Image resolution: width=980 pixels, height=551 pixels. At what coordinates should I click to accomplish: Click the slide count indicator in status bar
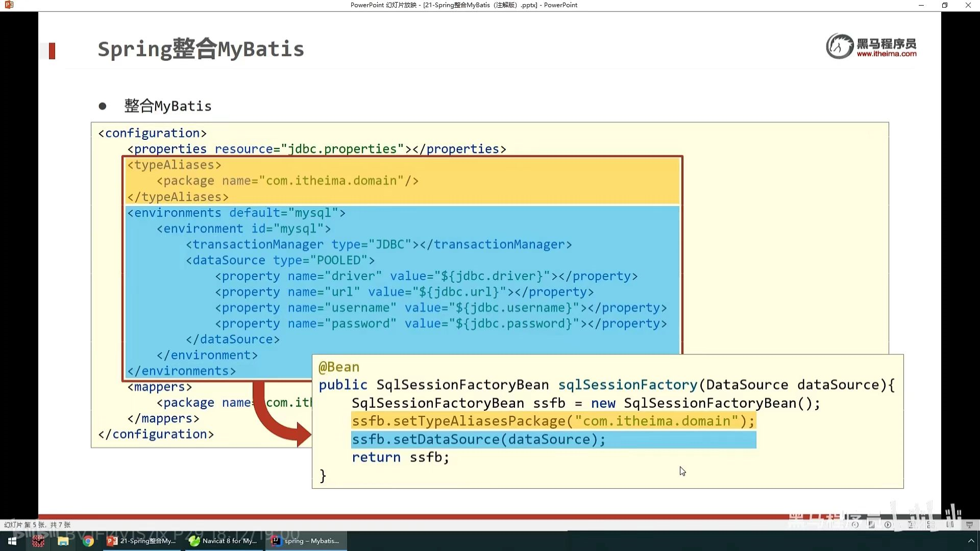click(x=37, y=524)
